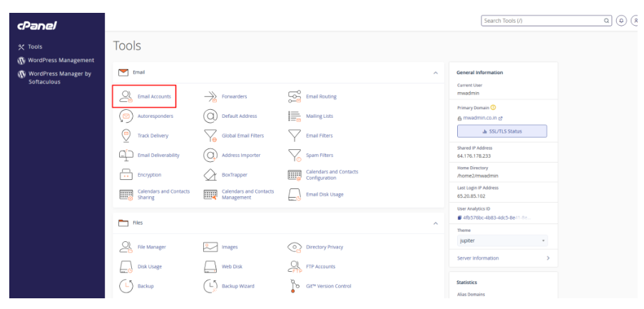Open the Email Accounts icon
The image size is (644, 309).
[x=126, y=96]
